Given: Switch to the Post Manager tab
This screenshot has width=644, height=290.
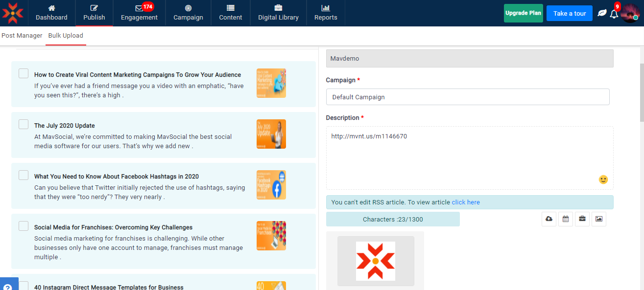Looking at the screenshot, I should click(22, 36).
